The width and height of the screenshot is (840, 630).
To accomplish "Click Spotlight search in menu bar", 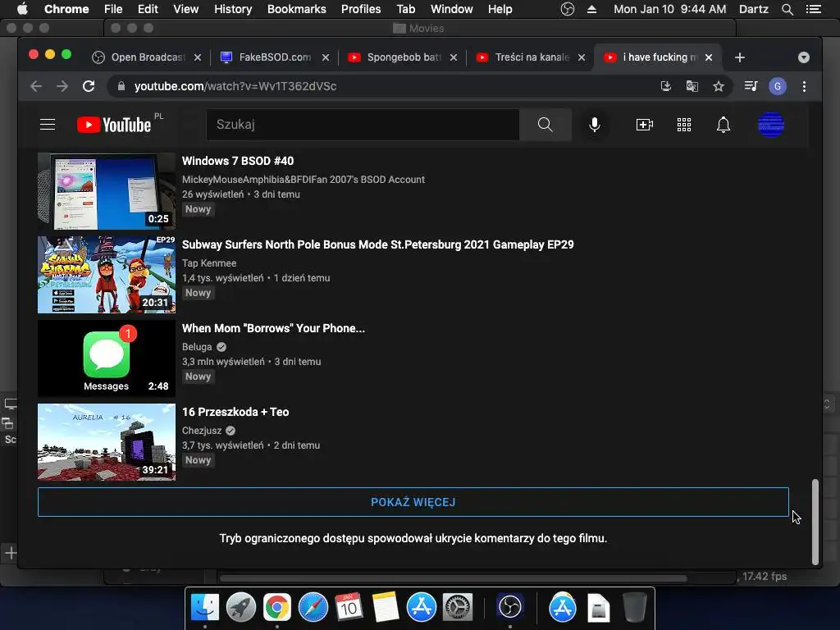I will click(787, 9).
